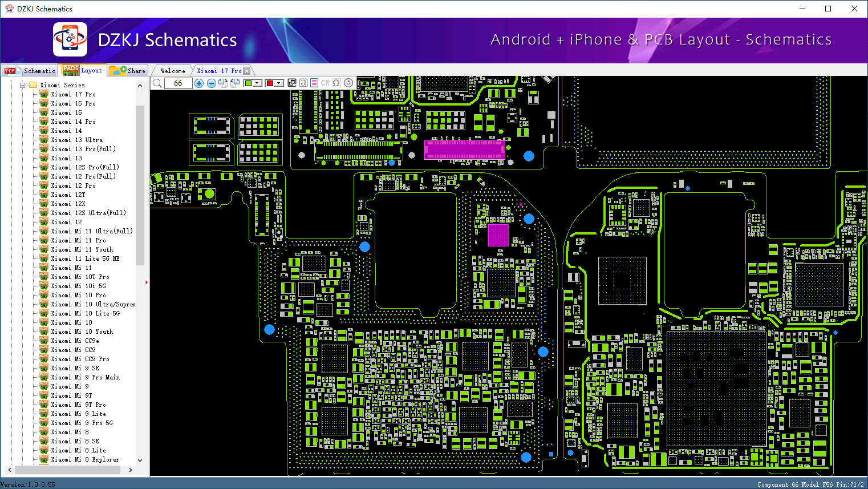Click the DZKJ Schematics phone logo

(x=70, y=39)
